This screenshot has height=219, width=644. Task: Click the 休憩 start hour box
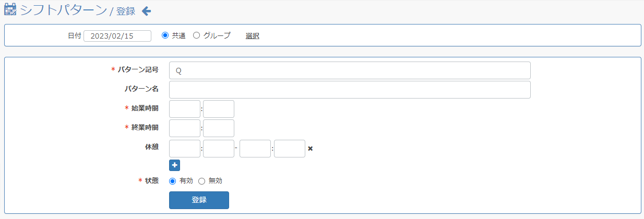click(185, 149)
